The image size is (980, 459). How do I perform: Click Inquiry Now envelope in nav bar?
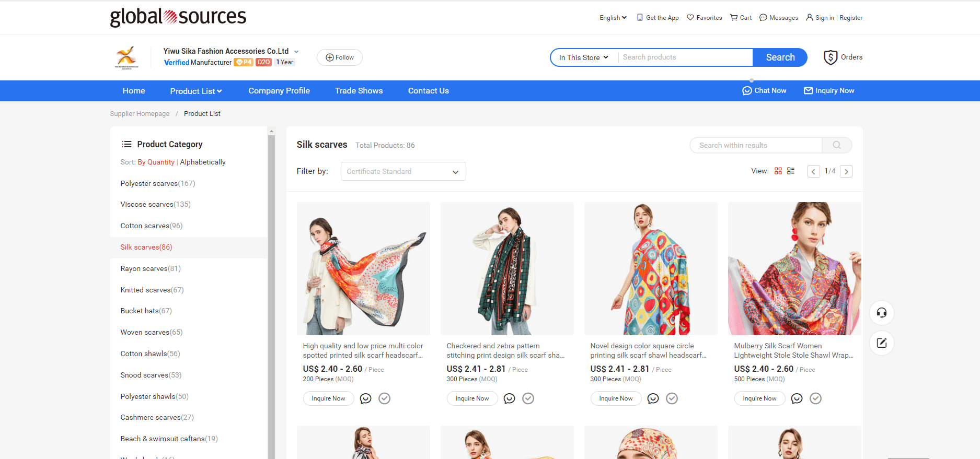point(829,91)
